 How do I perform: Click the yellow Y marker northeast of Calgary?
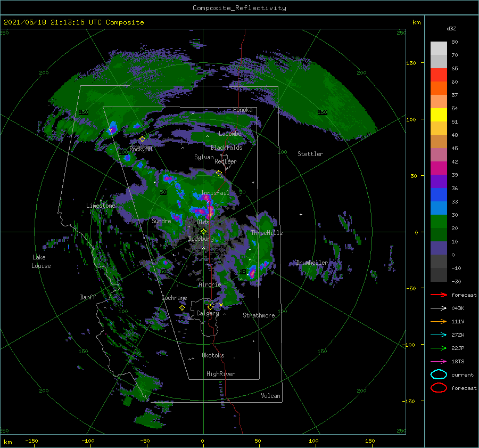click(x=221, y=305)
